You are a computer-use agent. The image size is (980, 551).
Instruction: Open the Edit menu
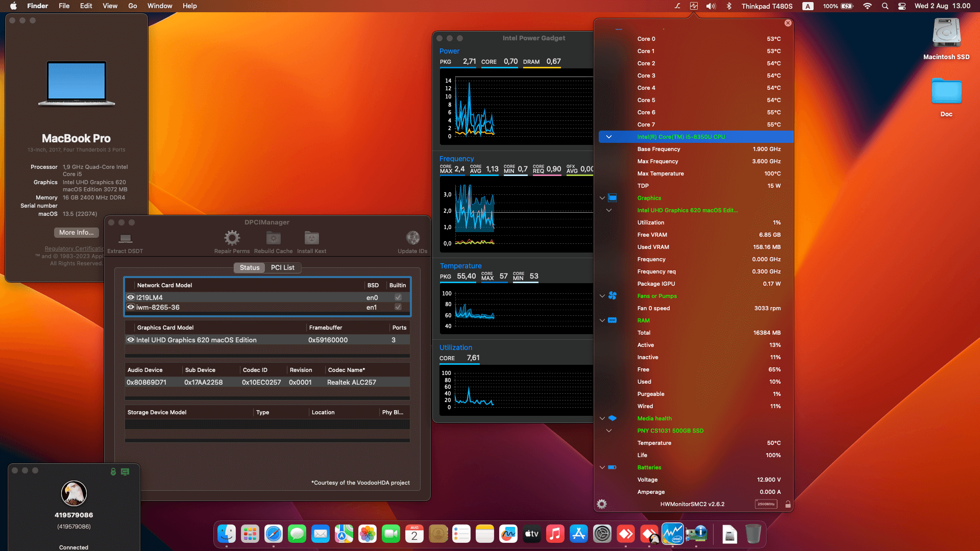click(x=86, y=6)
